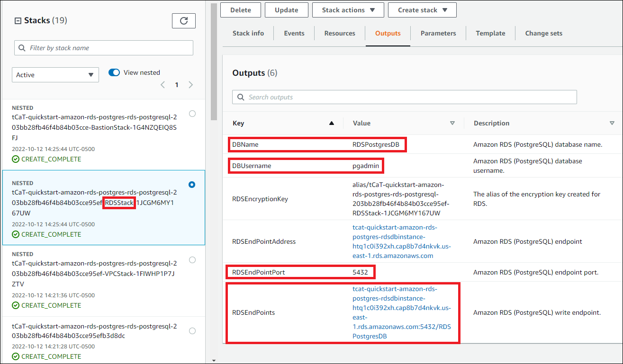The image size is (623, 364).
Task: Click the RDSEndPoints key cell
Action: (253, 312)
